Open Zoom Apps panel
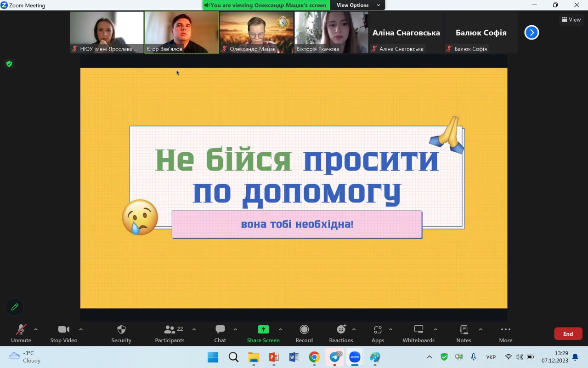Viewport: 588px width, 368px height. [378, 333]
